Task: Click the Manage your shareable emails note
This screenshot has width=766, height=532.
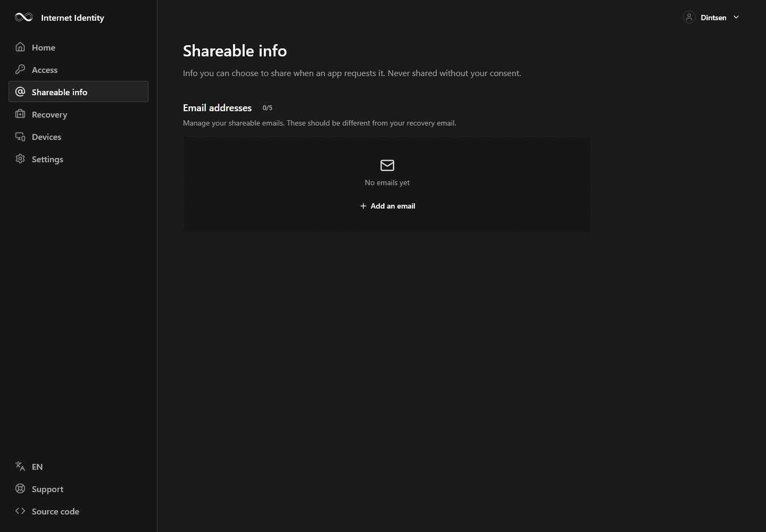Action: click(x=320, y=123)
